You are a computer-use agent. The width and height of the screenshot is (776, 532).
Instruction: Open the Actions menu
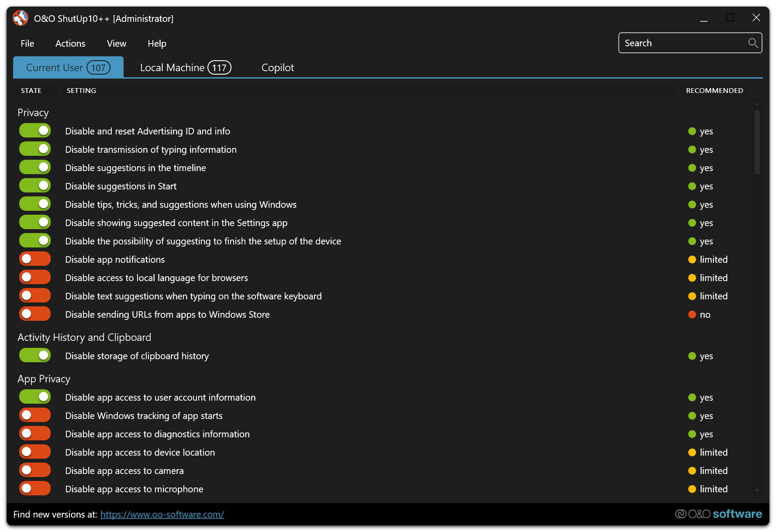click(70, 44)
